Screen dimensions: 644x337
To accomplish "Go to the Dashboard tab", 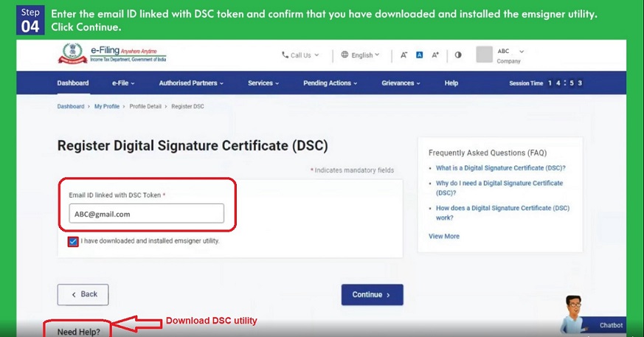I will [72, 83].
